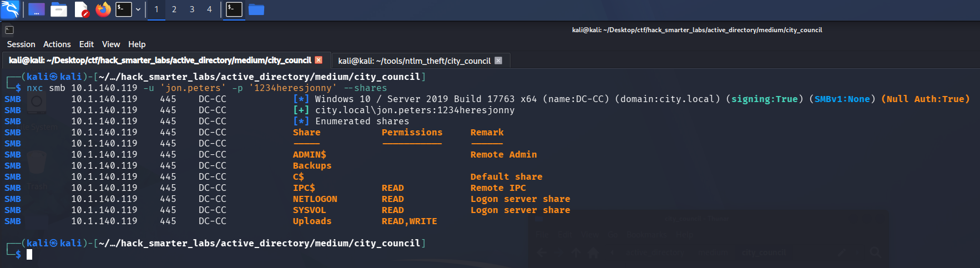This screenshot has width=980, height=268.
Task: Click the nxc smb command line
Action: (x=207, y=88)
